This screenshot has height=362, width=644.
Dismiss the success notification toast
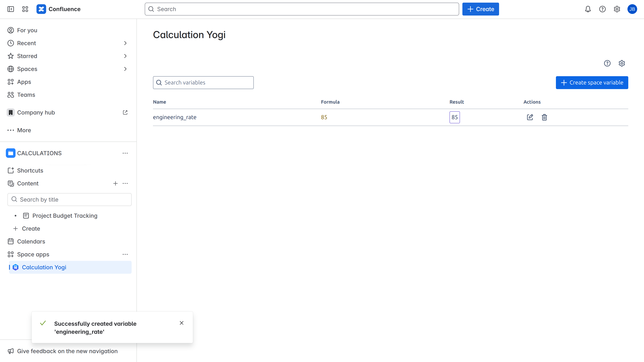coord(181,323)
